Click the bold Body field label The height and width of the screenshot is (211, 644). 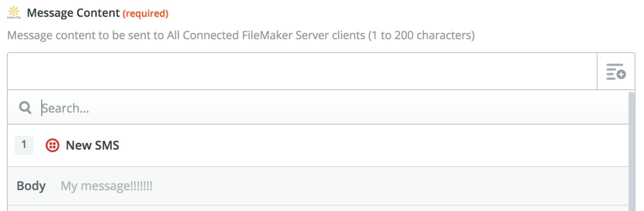31,186
